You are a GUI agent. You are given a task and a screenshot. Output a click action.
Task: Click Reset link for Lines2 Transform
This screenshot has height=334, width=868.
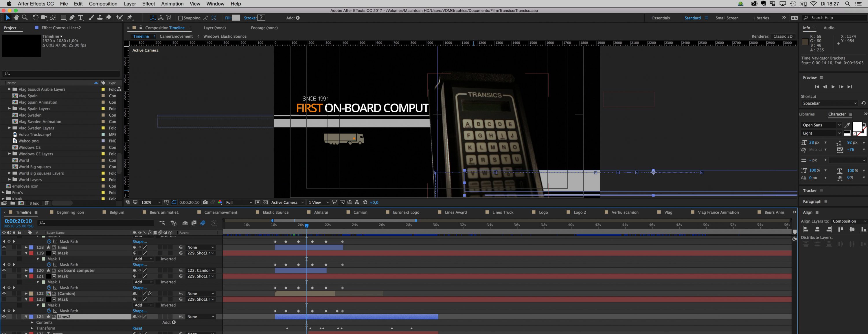[x=137, y=328]
